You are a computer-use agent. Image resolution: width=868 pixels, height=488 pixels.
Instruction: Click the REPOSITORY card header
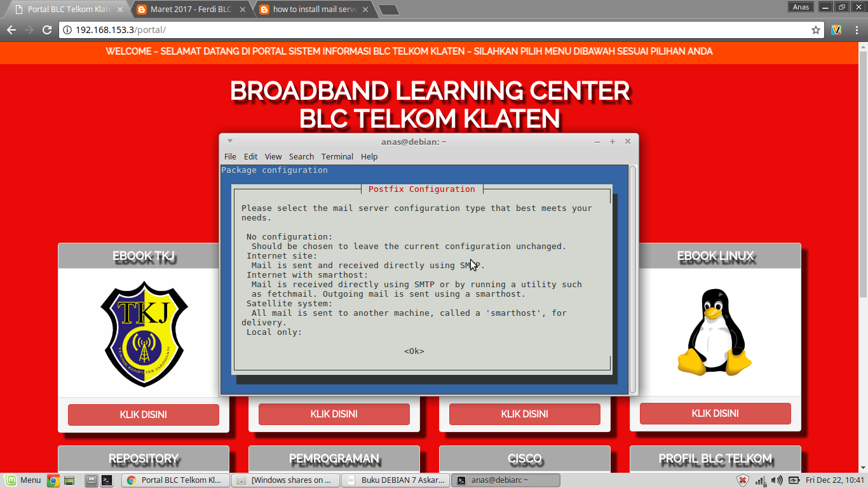144,459
